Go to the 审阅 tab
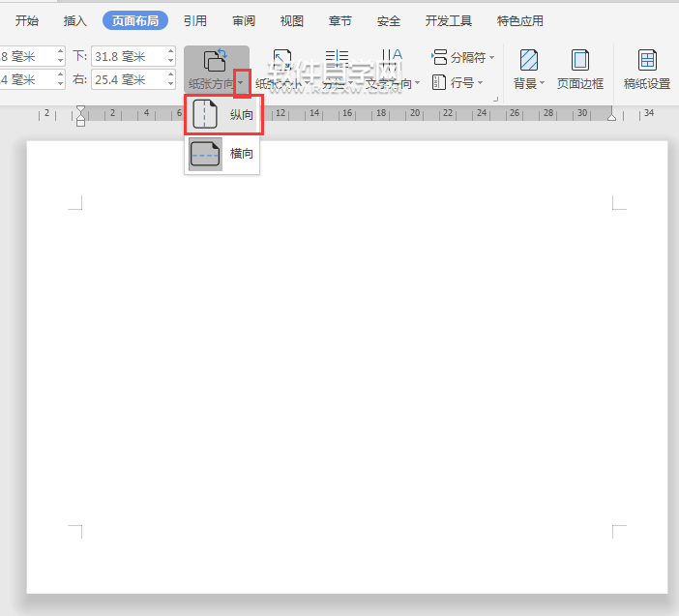 pos(244,20)
